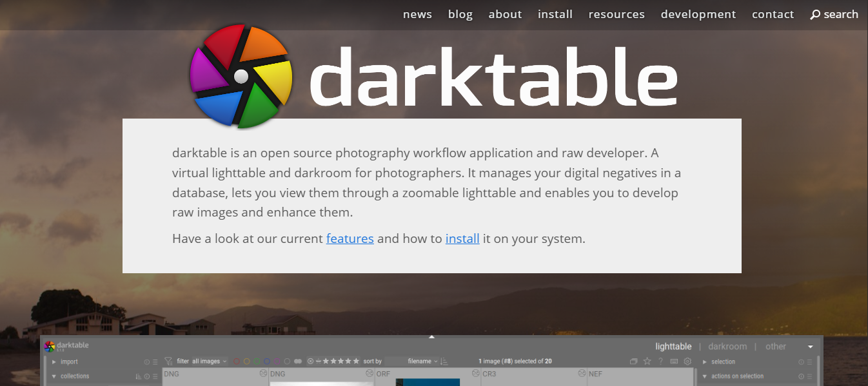
Task: Toggle the purple color label filter
Action: [277, 362]
